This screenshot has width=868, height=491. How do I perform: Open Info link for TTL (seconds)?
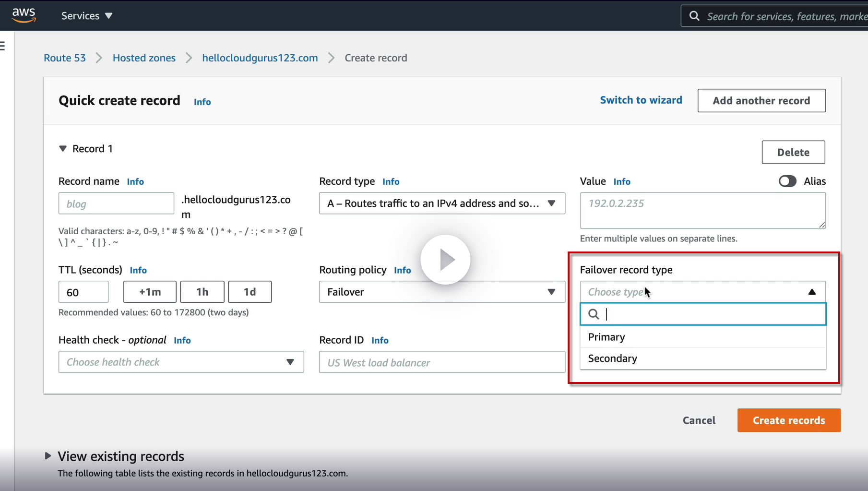pos(138,270)
